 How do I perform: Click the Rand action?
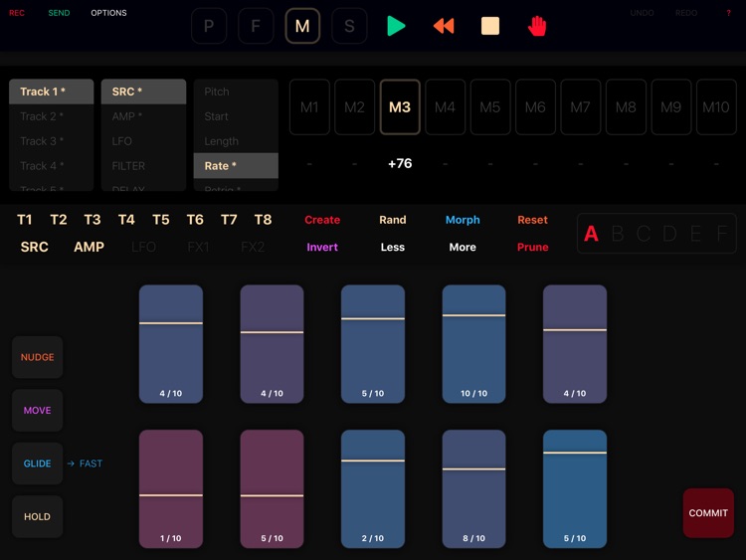pos(393,220)
